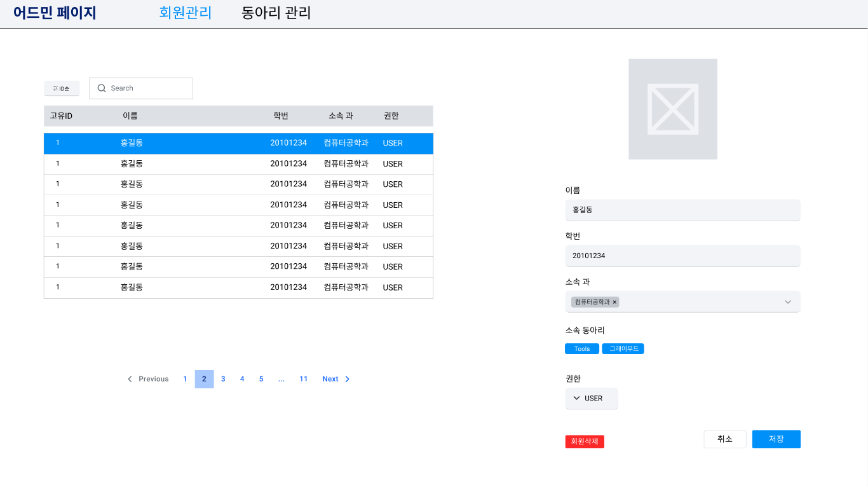Remove the 컴퓨터공학과 chip with its x
Image resolution: width=868 pixels, height=487 pixels.
pos(614,302)
